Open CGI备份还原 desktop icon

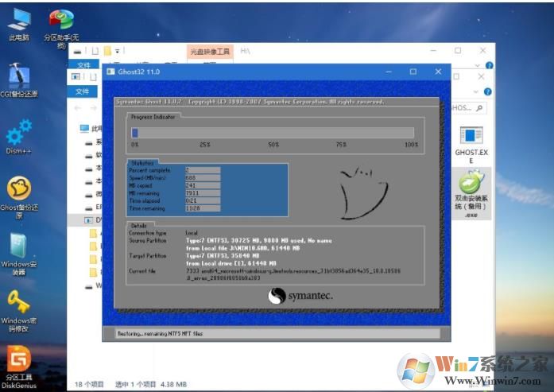pyautogui.click(x=19, y=78)
